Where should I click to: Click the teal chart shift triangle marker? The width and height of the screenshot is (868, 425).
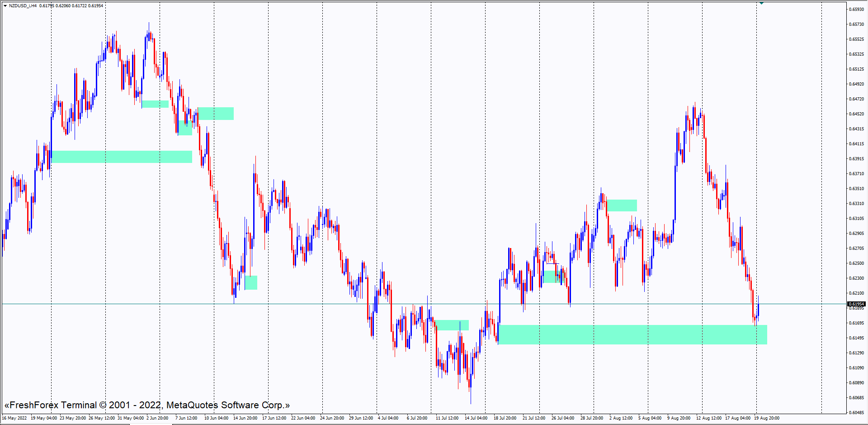(x=761, y=3)
